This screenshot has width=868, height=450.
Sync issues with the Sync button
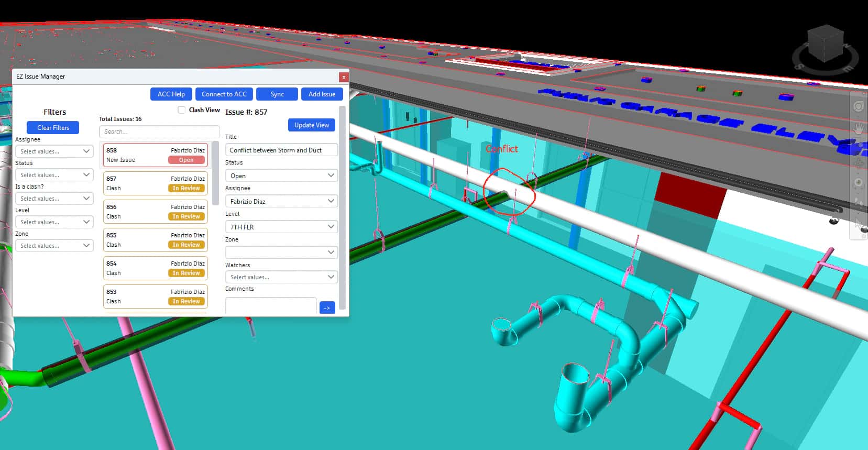click(x=277, y=94)
